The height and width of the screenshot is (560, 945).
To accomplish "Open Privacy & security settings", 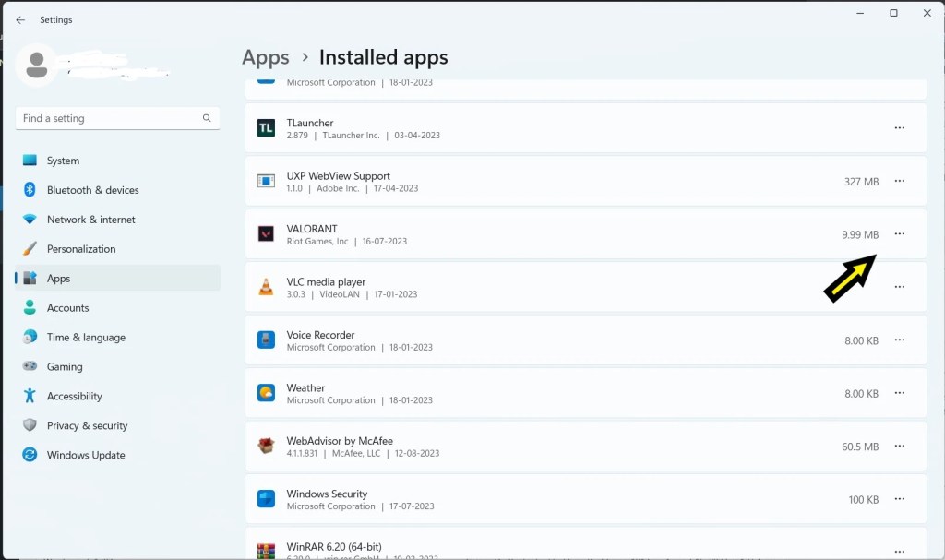I will pos(87,425).
